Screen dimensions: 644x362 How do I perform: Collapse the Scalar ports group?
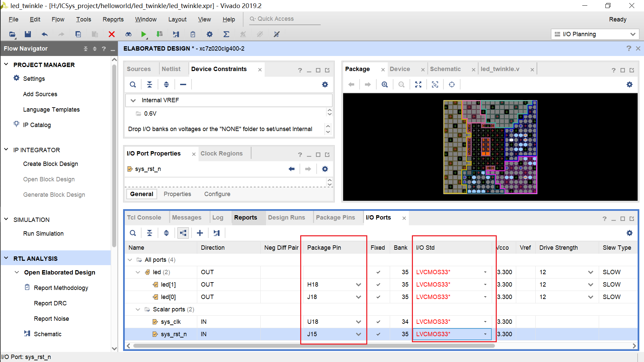point(138,309)
